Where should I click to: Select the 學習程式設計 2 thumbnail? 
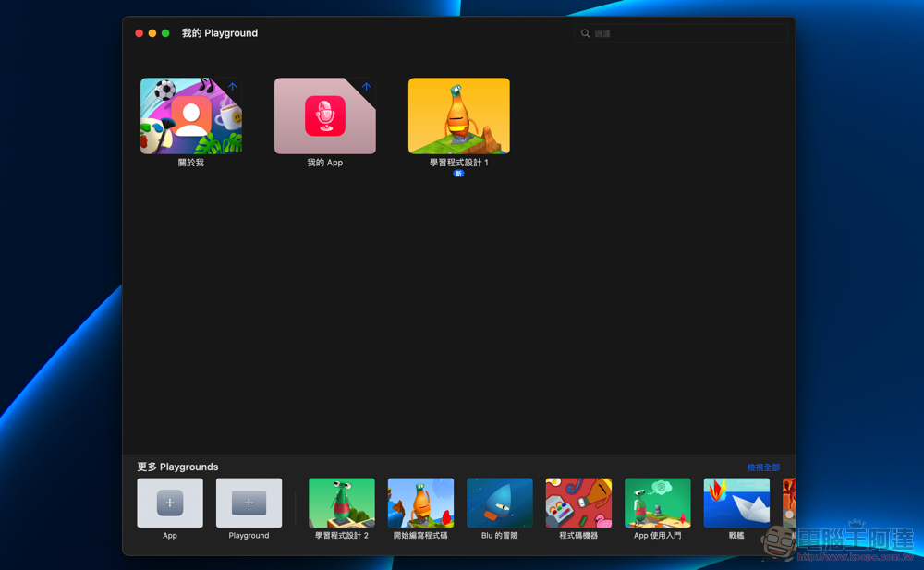tap(341, 503)
